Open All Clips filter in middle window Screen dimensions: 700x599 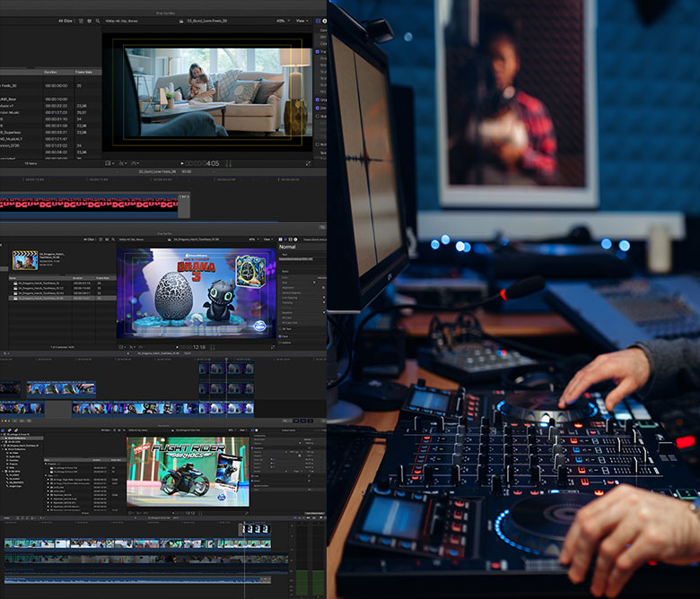tap(89, 239)
